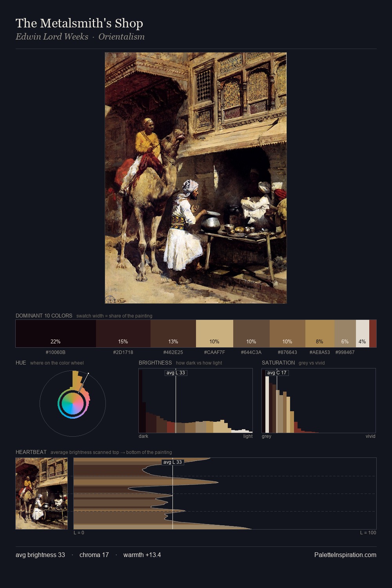Click the '#AE8A53' hex code label

point(320,352)
